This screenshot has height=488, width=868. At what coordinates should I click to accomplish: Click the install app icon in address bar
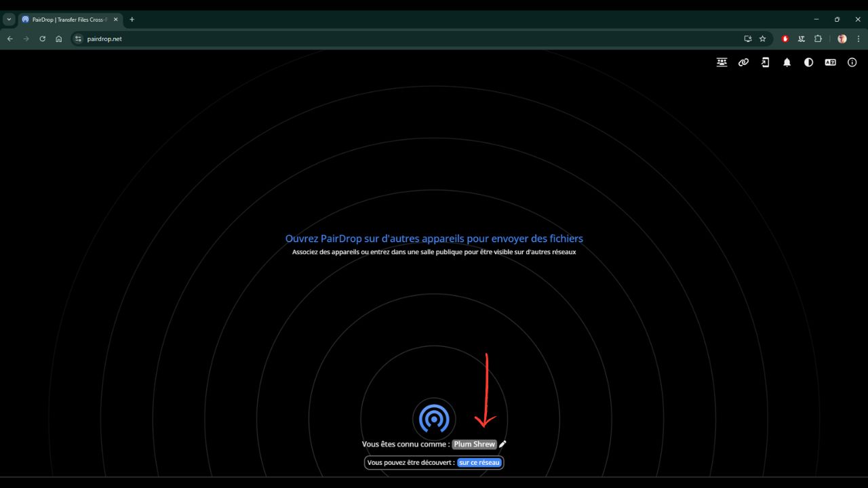[748, 39]
